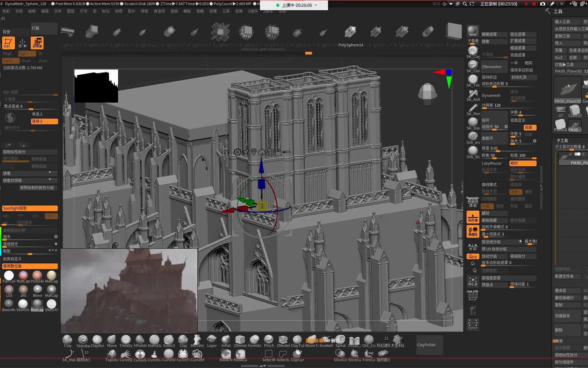Screen dimensions: 588x368
Task: Open 灯箱▶工具 LightBox tools
Action: coord(566,64)
